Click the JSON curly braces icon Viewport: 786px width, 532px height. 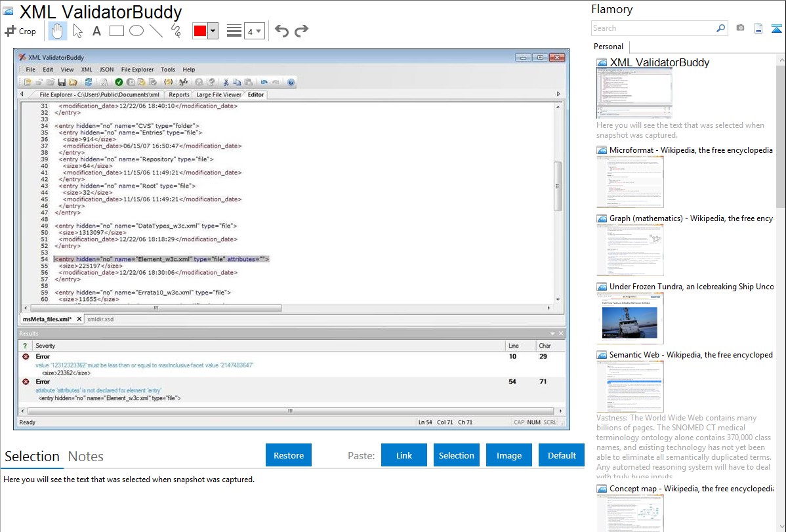[169, 82]
